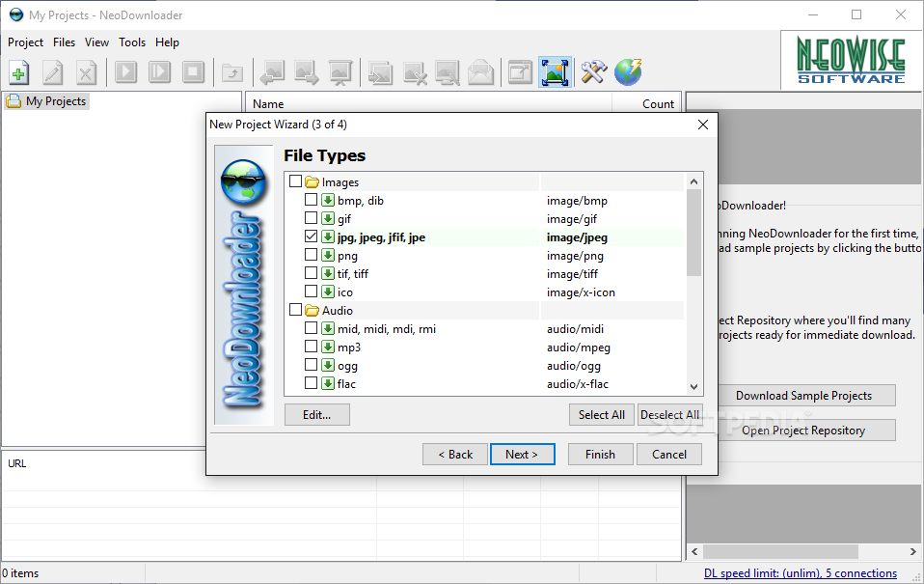
Task: Click the folder with up arrow icon
Action: pyautogui.click(x=232, y=72)
